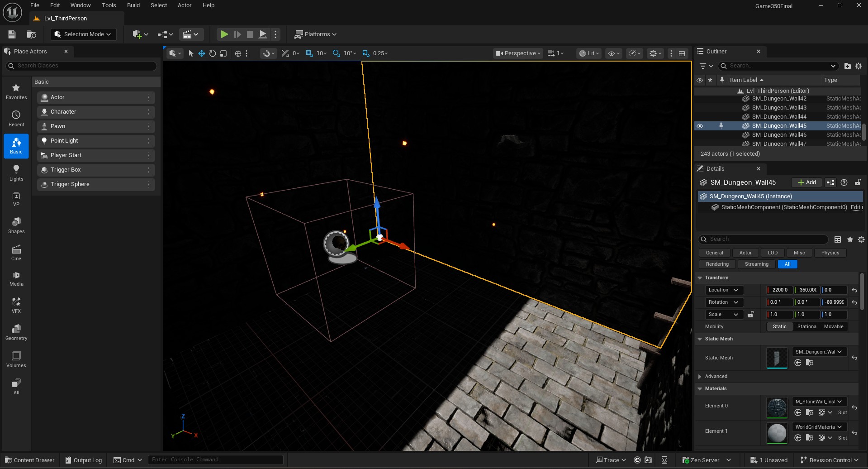
Task: Save the current level with disk icon
Action: [x=12, y=34]
